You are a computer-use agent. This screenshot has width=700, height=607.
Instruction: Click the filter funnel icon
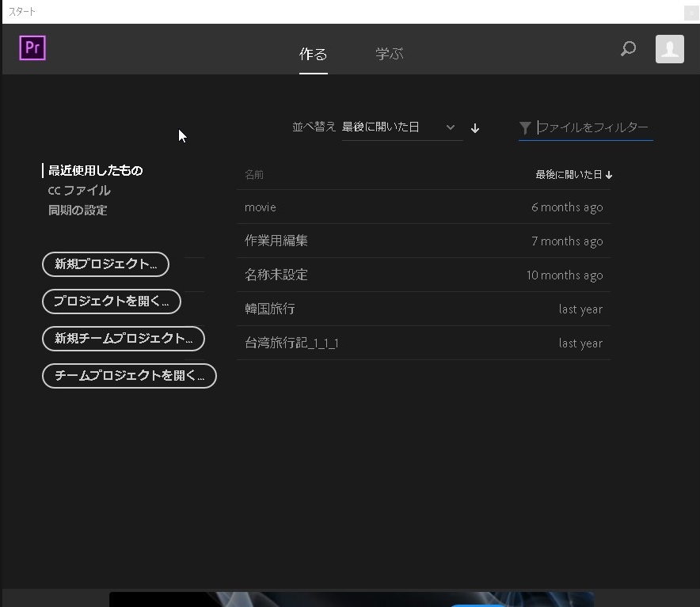tap(525, 127)
